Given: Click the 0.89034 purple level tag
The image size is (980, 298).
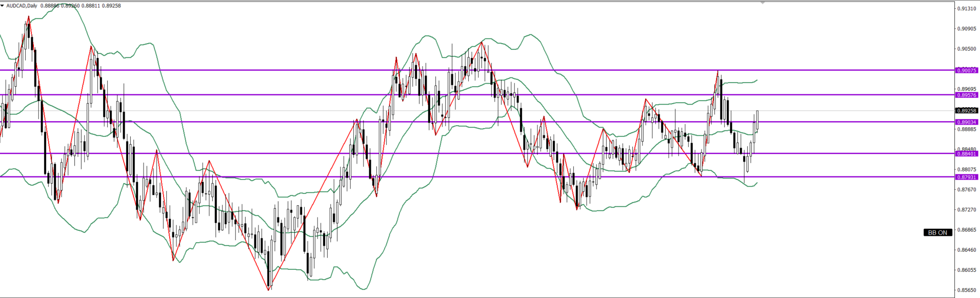Looking at the screenshot, I should click(967, 122).
